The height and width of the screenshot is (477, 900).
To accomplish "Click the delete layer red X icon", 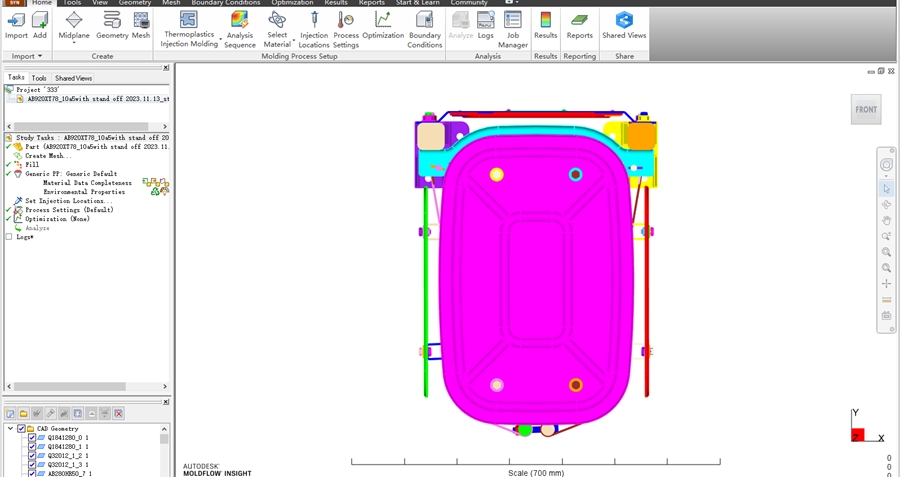I will pos(118,413).
